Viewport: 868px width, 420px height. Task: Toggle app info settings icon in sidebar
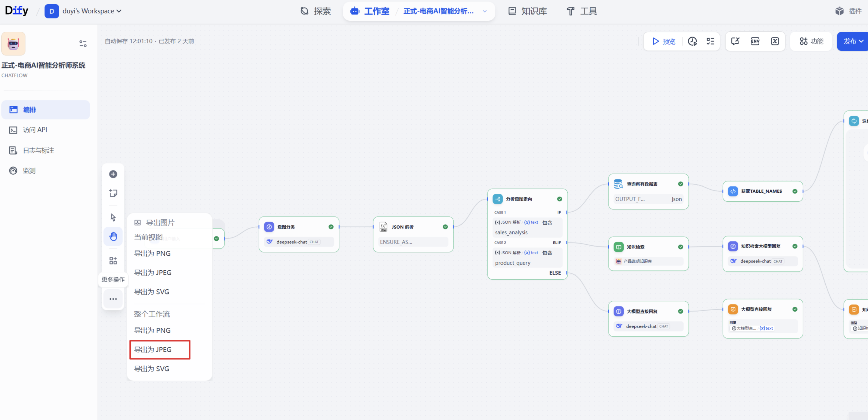(83, 43)
